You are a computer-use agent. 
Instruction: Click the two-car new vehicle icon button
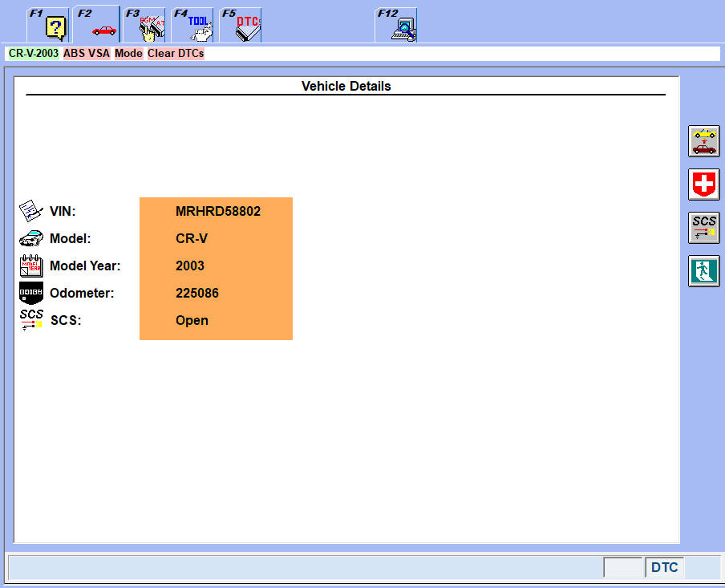(x=703, y=141)
